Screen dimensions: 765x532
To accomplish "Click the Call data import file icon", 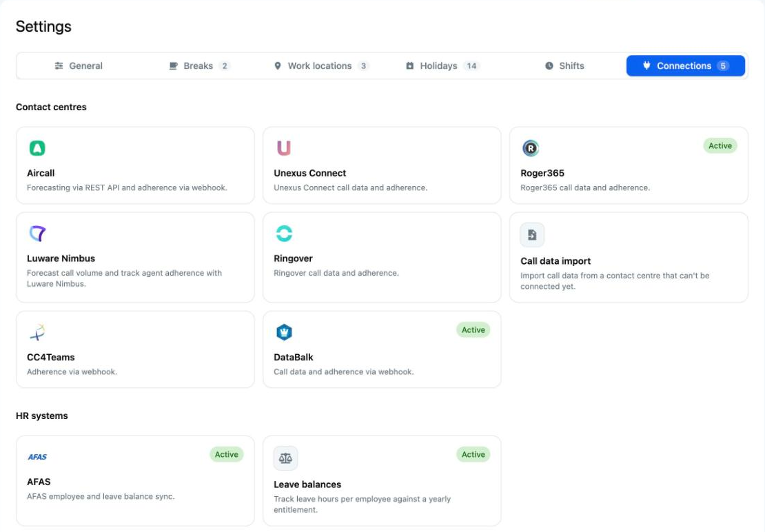I will 532,235.
